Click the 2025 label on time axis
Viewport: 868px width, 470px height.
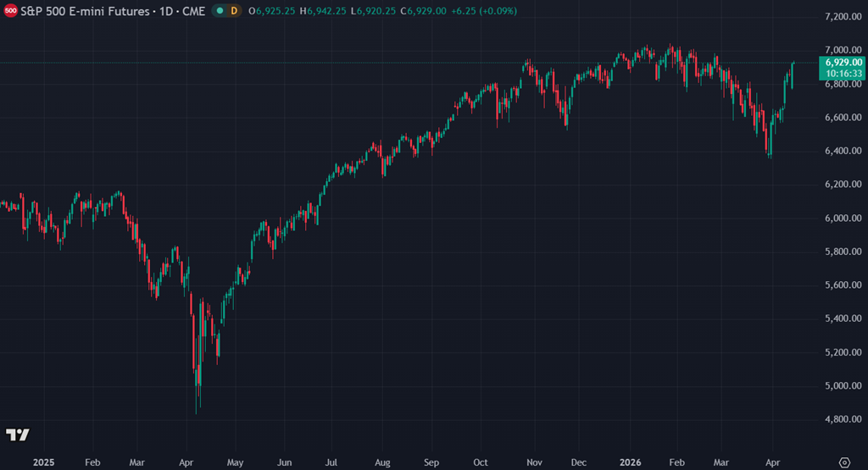point(43,462)
